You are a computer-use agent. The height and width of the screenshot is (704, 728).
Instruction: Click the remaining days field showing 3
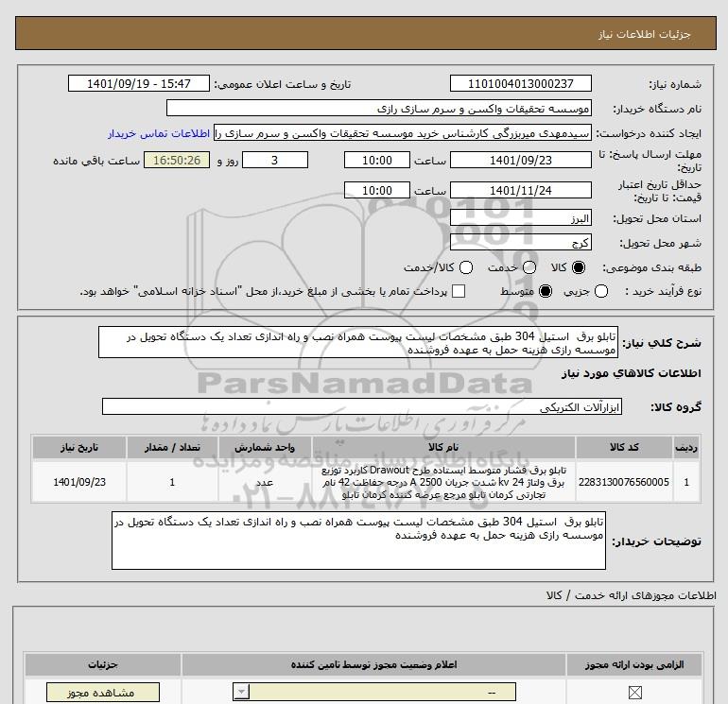275,160
